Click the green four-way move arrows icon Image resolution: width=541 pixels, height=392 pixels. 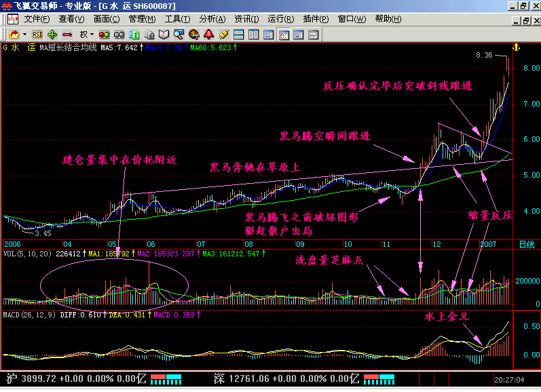(x=53, y=33)
